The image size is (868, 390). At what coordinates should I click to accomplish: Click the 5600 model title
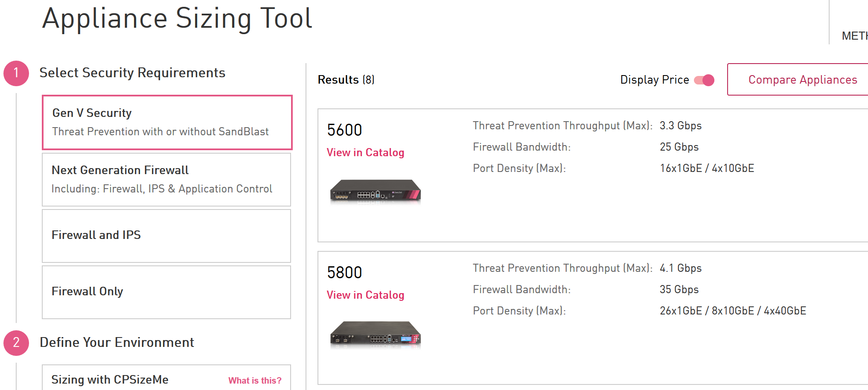[x=344, y=130]
